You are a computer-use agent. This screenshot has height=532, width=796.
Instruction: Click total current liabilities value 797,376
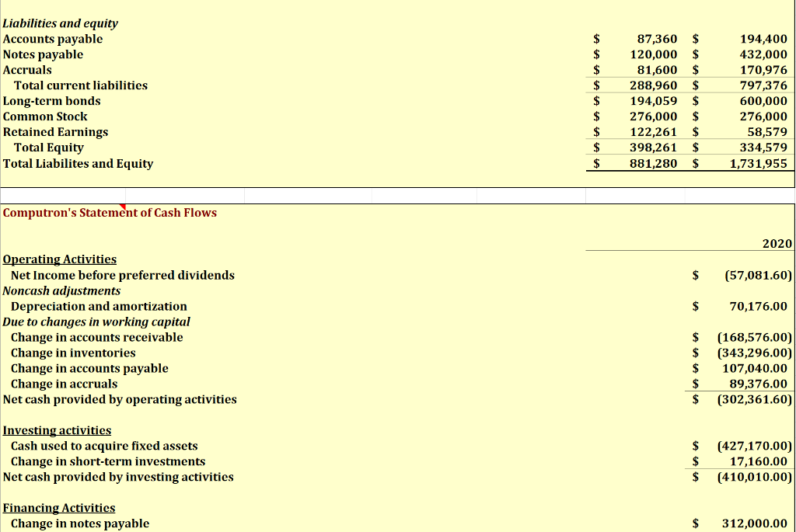tap(763, 85)
